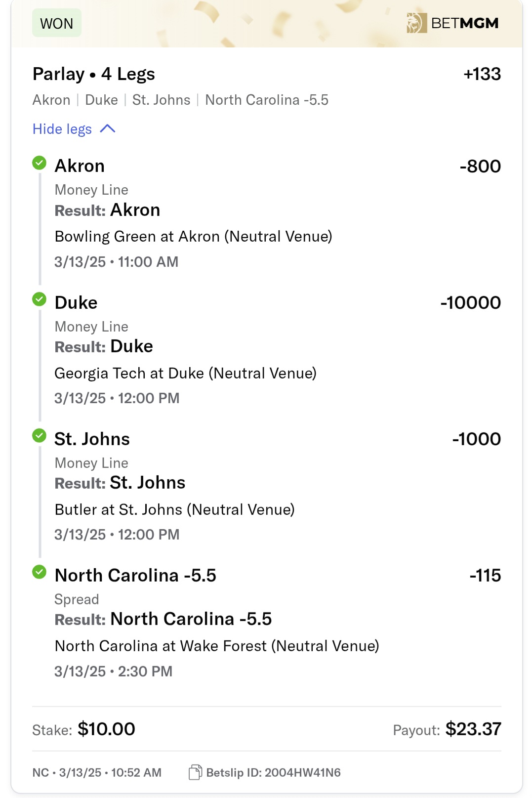
Task: Select the Betslip ID 2004HW41N6 text
Action: [x=273, y=772]
